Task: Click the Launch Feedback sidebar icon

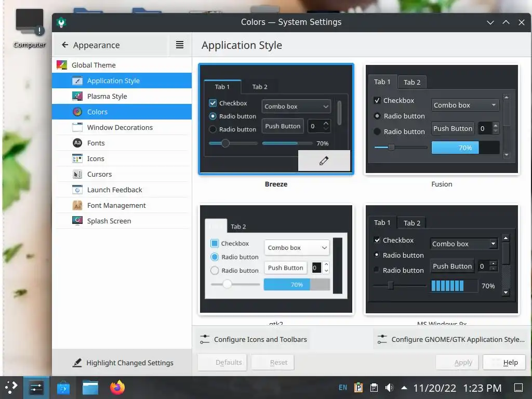Action: [x=77, y=190]
